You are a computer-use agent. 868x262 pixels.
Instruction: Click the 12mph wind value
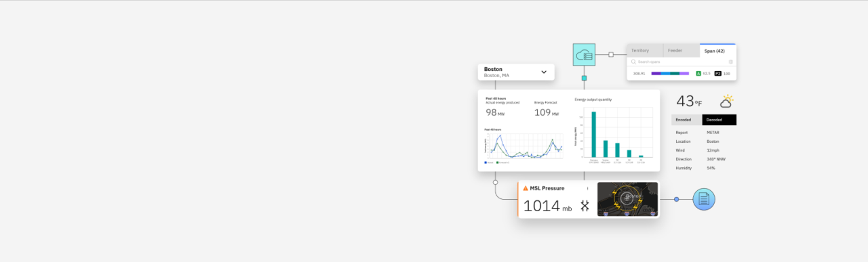tap(713, 150)
